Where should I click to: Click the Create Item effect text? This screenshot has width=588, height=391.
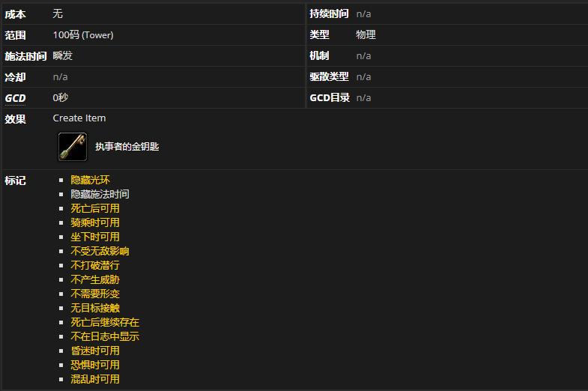coord(79,118)
